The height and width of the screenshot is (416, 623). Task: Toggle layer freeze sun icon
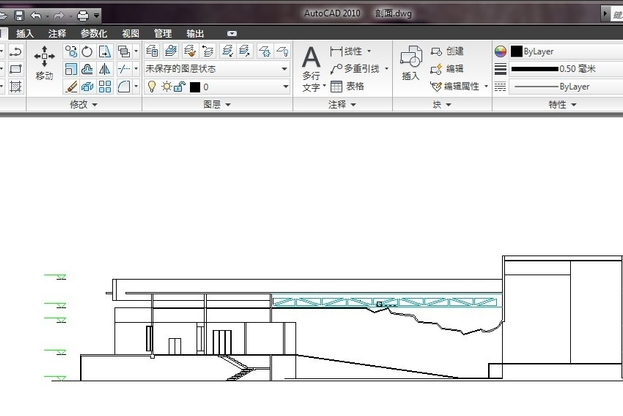[166, 87]
